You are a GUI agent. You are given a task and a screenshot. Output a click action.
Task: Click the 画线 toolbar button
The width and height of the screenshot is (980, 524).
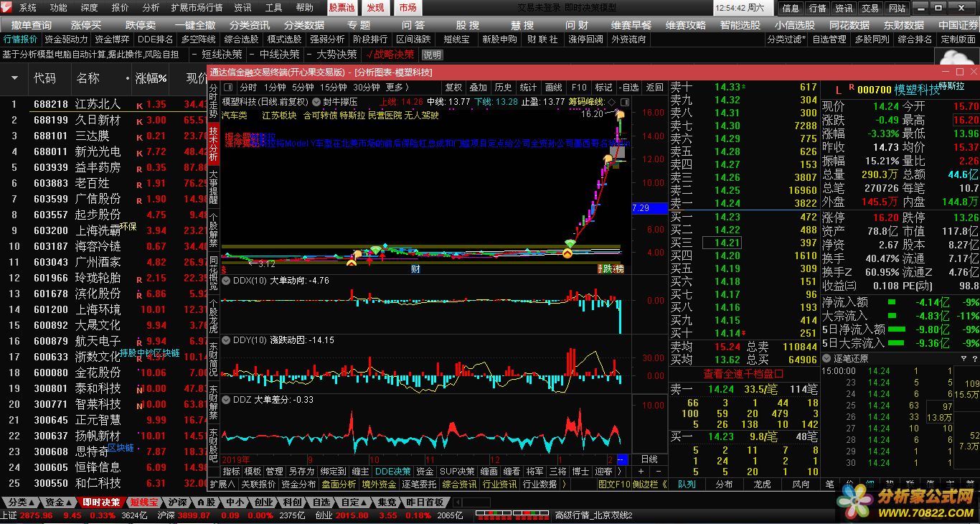[554, 88]
